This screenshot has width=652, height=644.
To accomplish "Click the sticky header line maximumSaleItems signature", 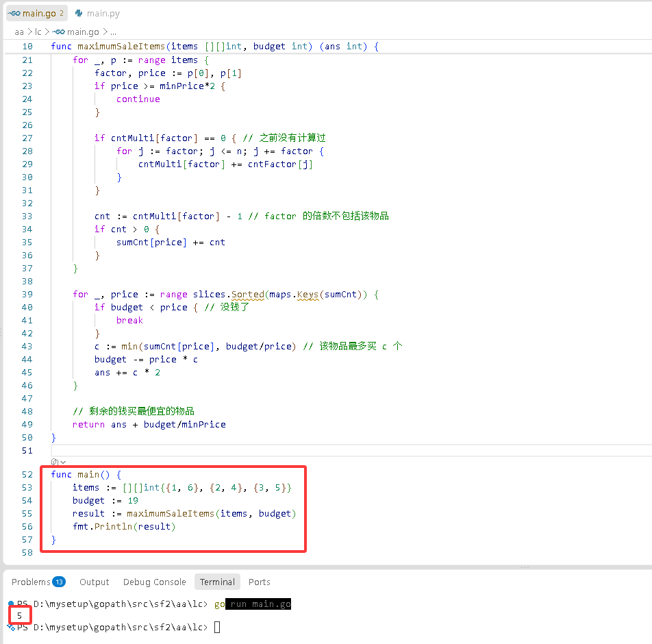I will point(214,46).
